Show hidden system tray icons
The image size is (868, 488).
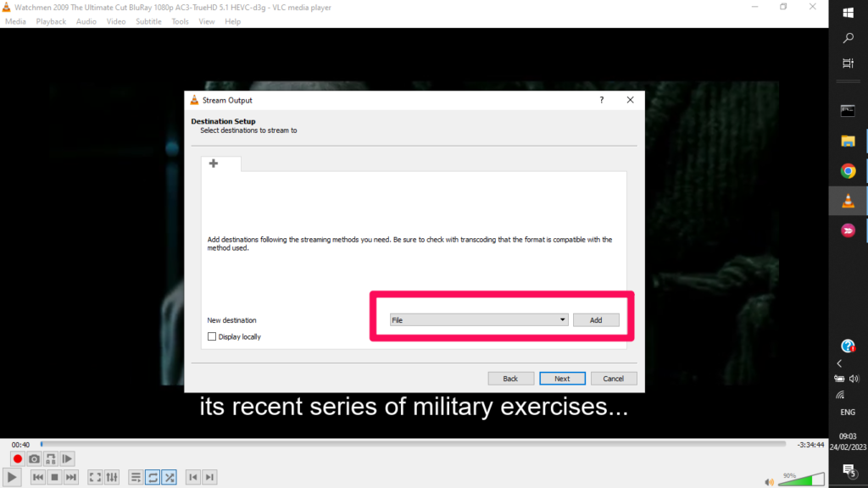pos(840,363)
